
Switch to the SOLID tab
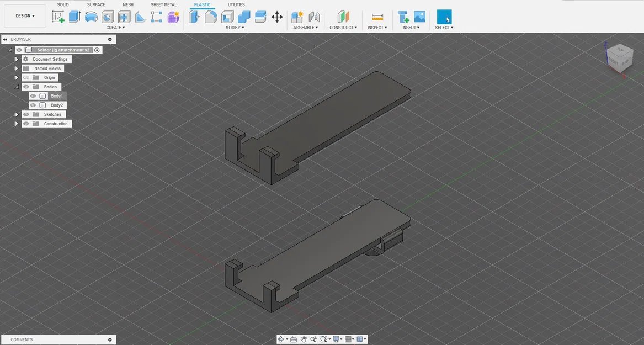(63, 4)
